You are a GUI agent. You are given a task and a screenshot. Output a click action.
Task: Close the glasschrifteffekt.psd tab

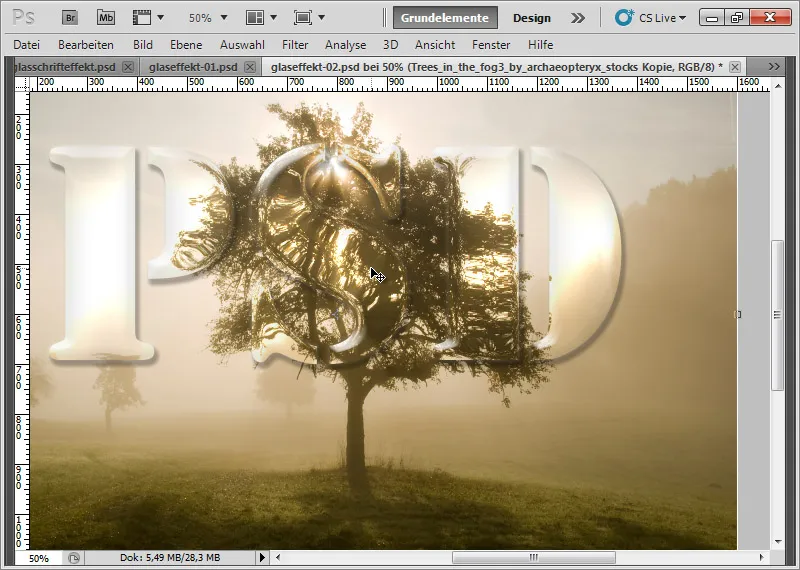point(128,67)
